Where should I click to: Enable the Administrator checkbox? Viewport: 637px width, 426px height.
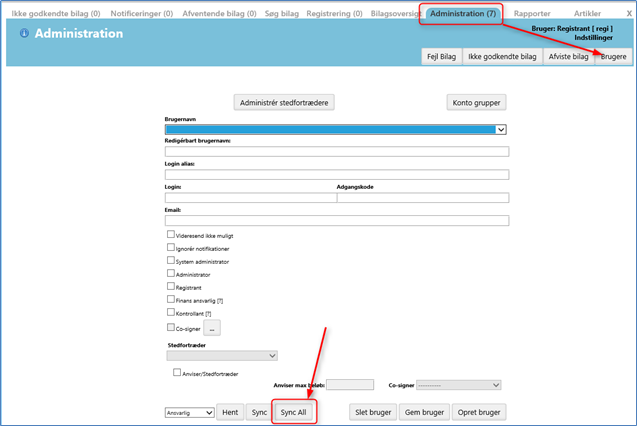[170, 273]
